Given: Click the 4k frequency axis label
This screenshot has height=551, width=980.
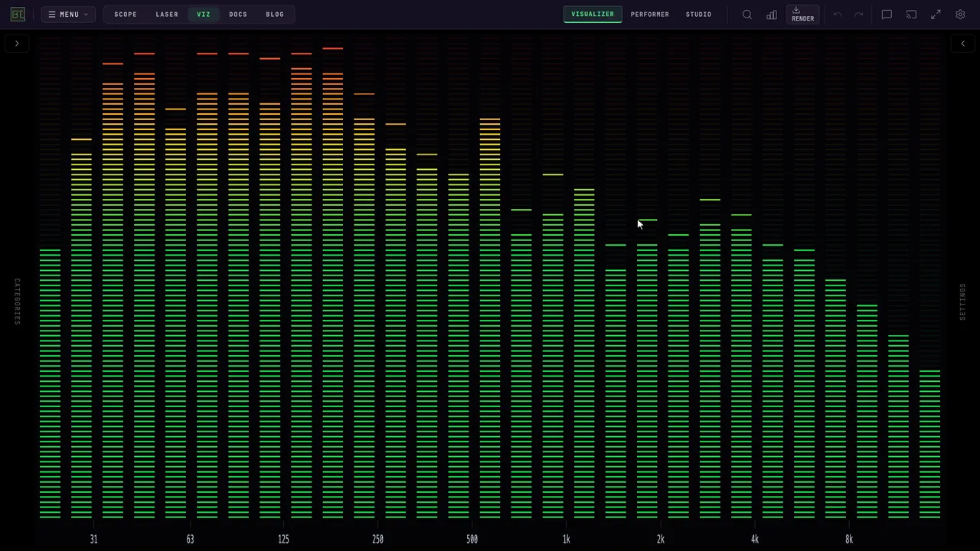Looking at the screenshot, I should click(x=754, y=540).
